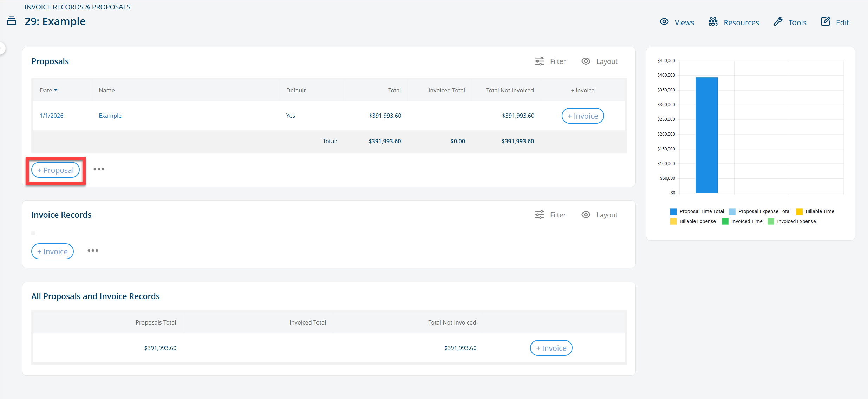
Task: Toggle Proposal Expense Total legend swatch
Action: click(732, 211)
